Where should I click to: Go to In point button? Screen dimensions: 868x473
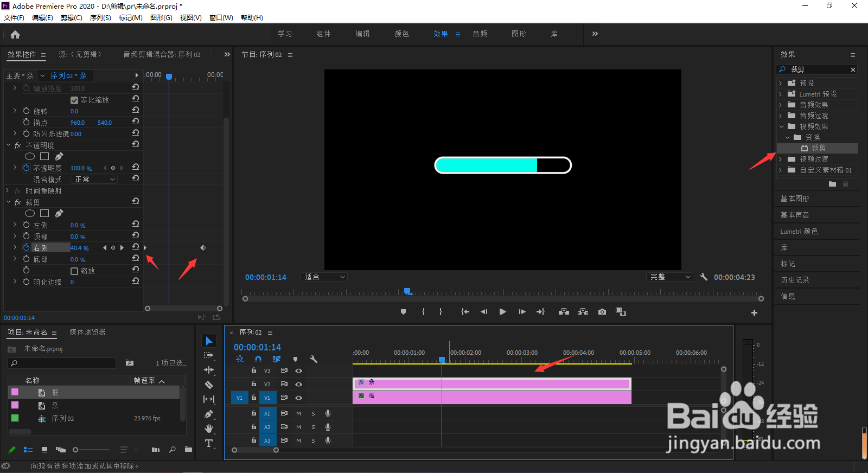(465, 312)
